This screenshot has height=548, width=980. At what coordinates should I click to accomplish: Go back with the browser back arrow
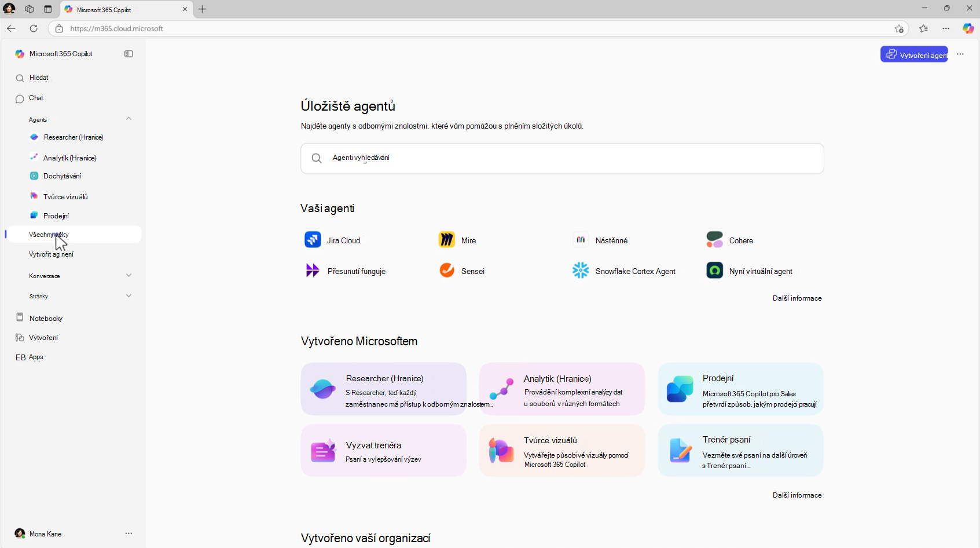click(x=11, y=28)
